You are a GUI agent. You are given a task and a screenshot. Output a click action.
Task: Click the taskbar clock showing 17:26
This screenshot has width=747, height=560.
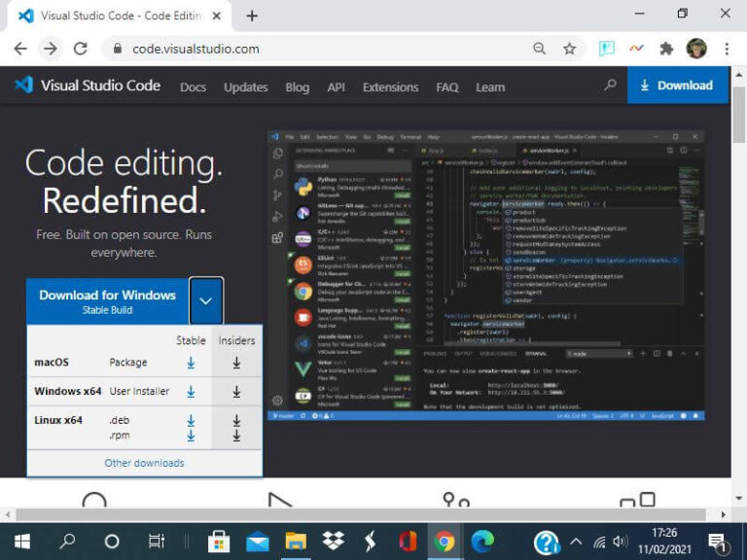(664, 542)
